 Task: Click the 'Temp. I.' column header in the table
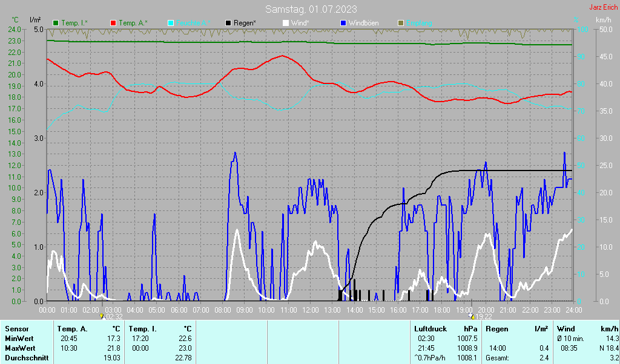(142, 329)
